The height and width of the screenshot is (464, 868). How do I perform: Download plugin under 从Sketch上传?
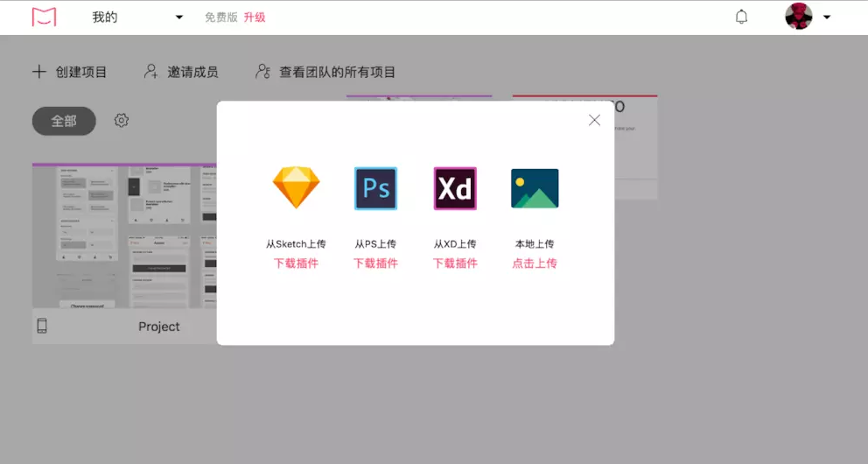(296, 264)
